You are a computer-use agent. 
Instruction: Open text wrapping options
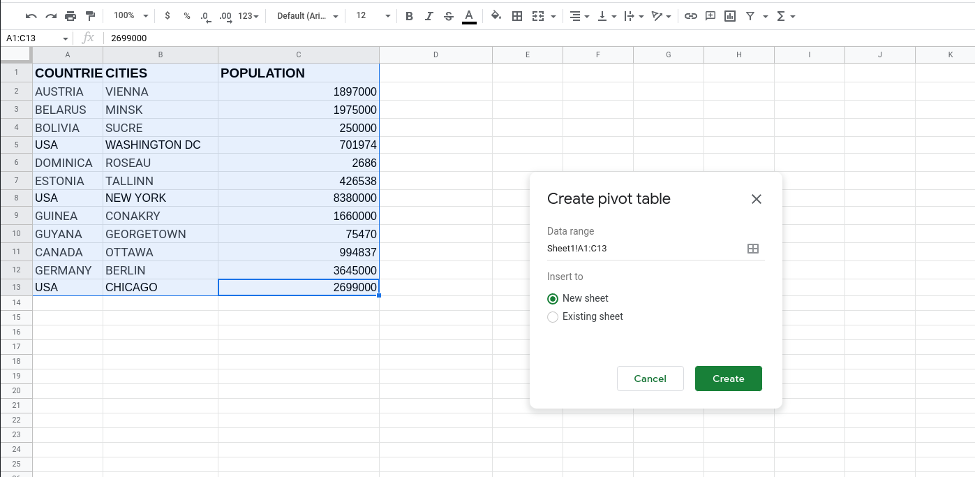click(x=633, y=16)
